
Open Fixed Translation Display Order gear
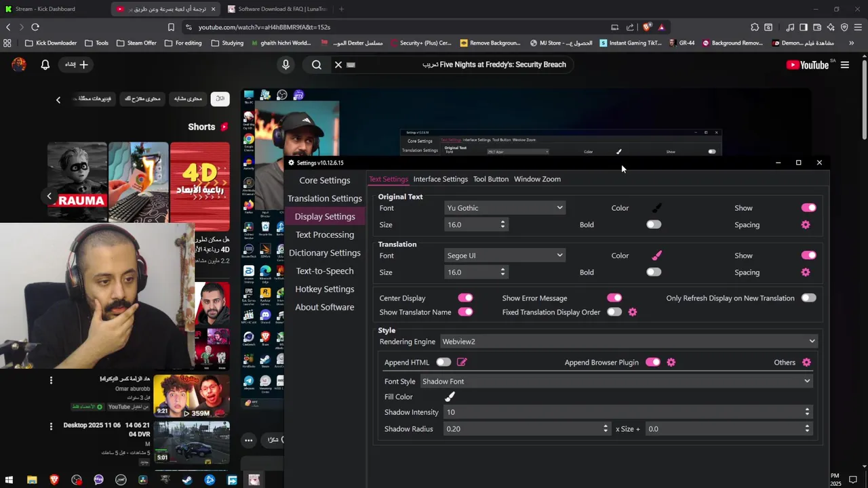633,312
